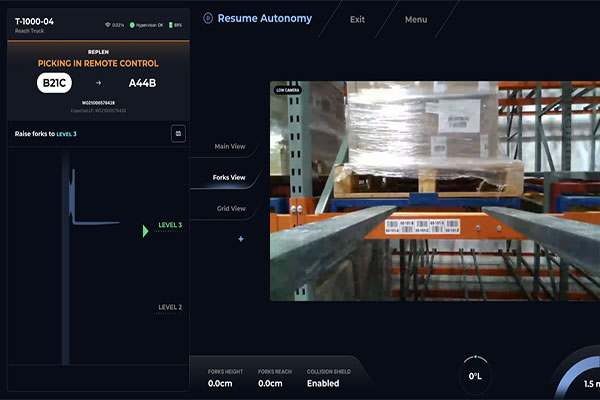Click the green LEVEL 3 target marker arrow

pyautogui.click(x=145, y=231)
